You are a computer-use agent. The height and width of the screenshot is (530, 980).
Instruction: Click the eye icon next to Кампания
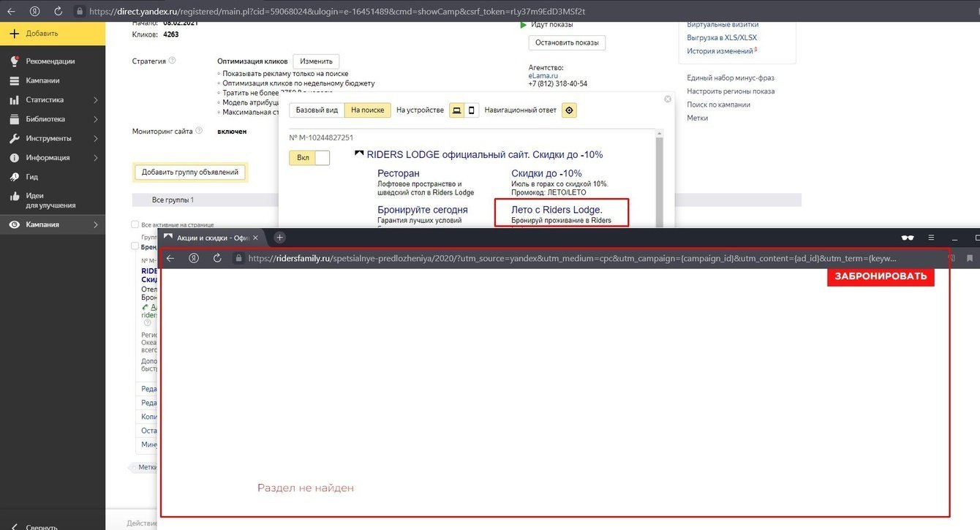[14, 225]
